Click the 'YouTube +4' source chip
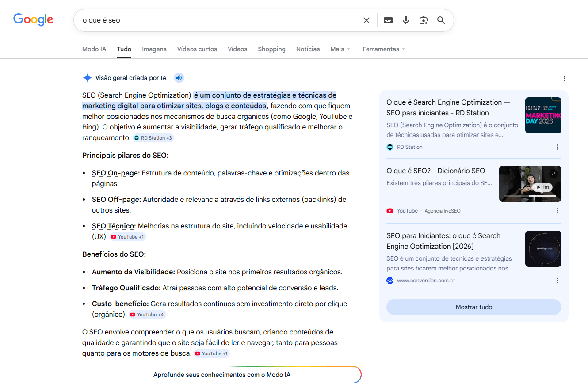The width and height of the screenshot is (588, 391). click(x=147, y=315)
